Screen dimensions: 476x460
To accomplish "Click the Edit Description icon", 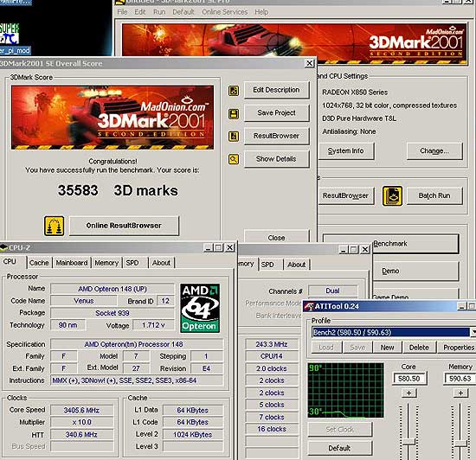I will [x=234, y=91].
